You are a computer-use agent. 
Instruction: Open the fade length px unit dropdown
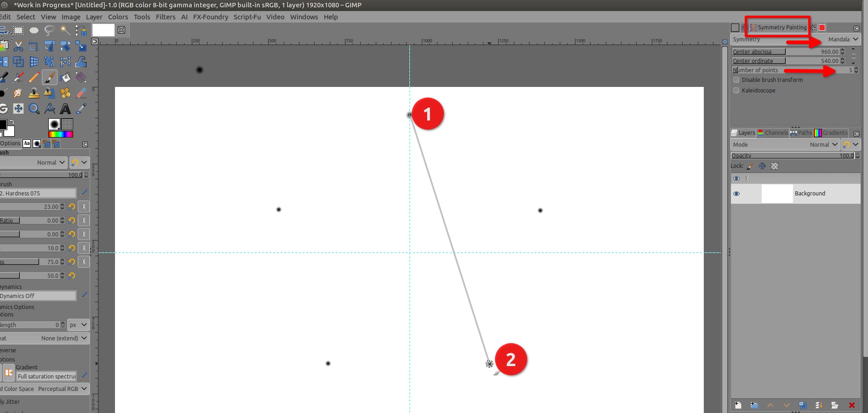pyautogui.click(x=78, y=325)
